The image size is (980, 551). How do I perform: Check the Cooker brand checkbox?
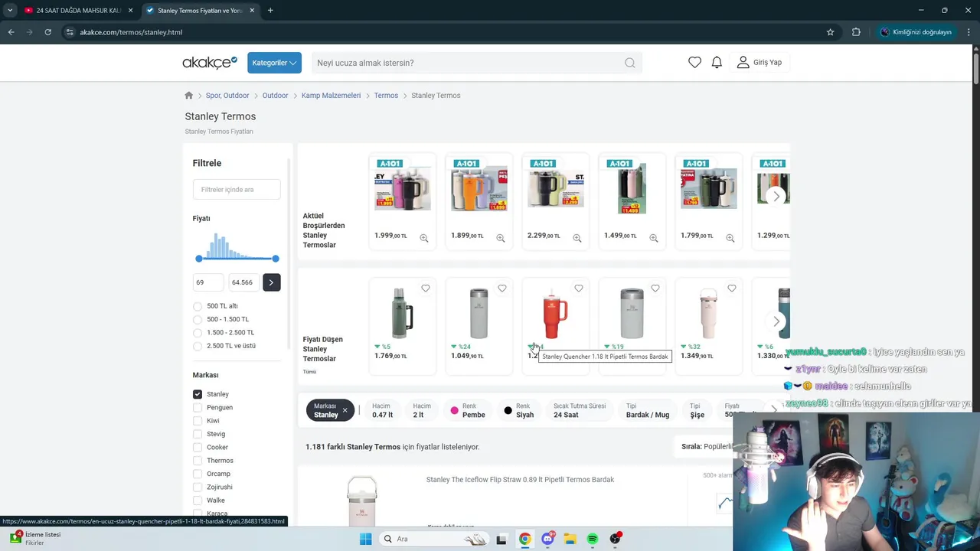198,447
